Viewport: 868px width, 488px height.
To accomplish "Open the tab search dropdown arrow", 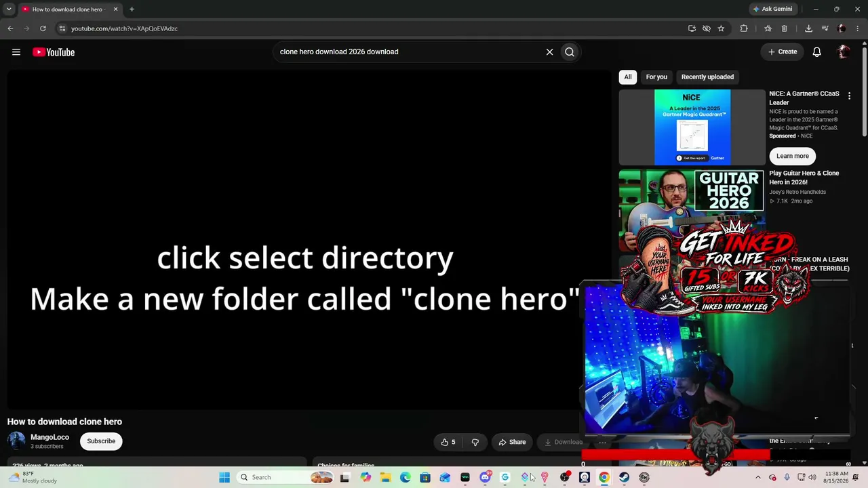I will click(9, 9).
